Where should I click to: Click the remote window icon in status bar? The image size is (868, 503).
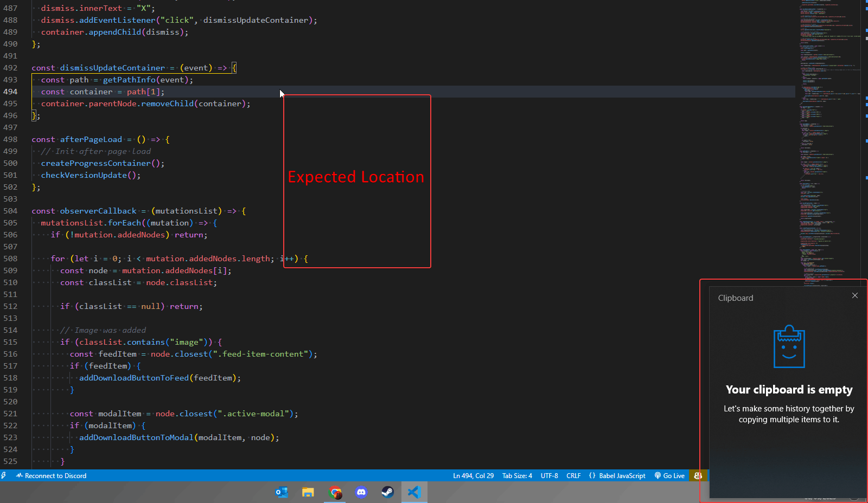(x=4, y=475)
